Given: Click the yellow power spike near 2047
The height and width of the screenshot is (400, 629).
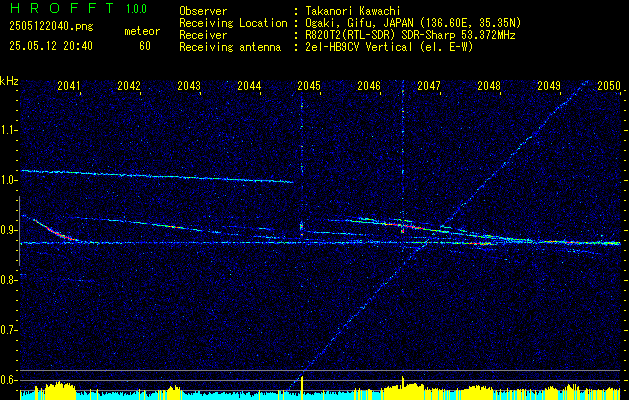Looking at the screenshot, I should pos(403,388).
